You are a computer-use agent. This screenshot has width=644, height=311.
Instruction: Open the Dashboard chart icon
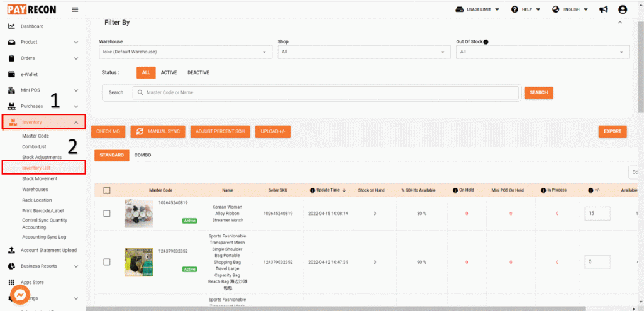12,26
